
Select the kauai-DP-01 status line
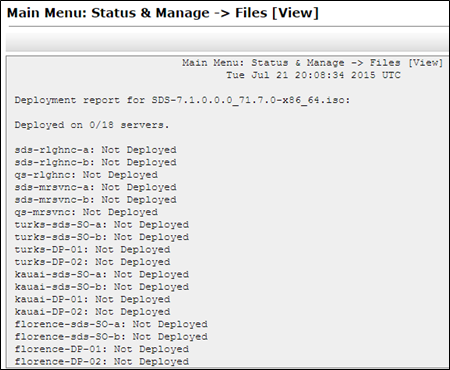pos(92,299)
